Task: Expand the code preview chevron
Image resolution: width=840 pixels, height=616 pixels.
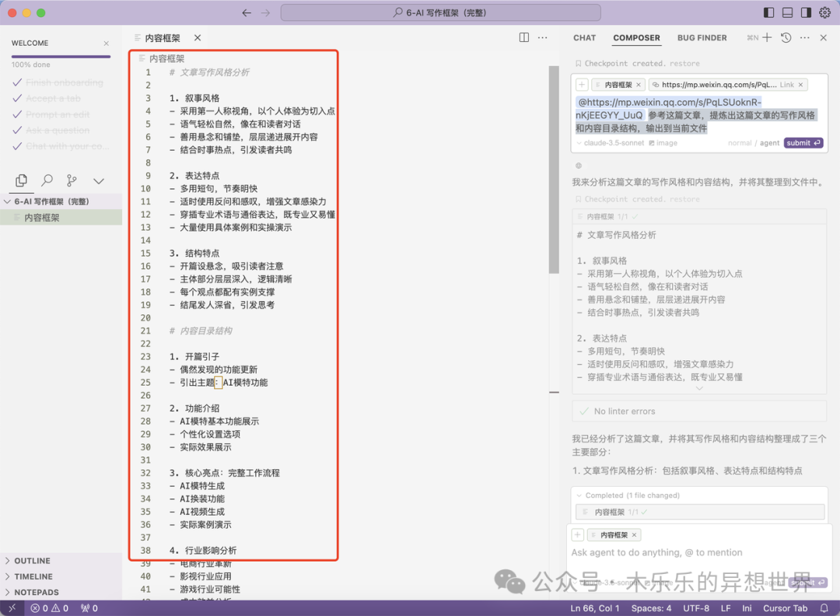Action: coord(699,388)
